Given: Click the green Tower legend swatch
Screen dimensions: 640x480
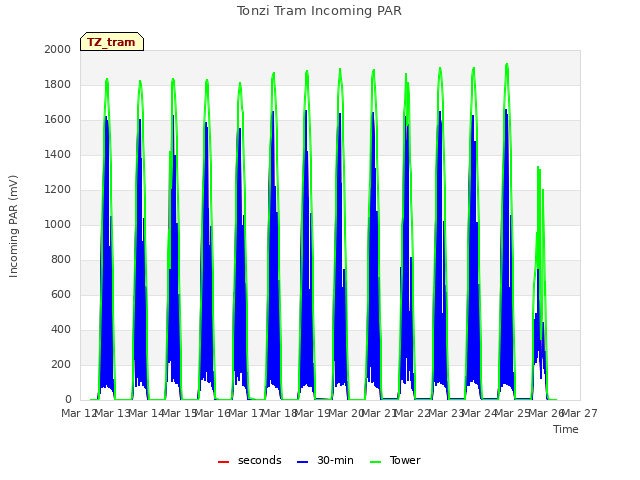Looking at the screenshot, I should [375, 462].
